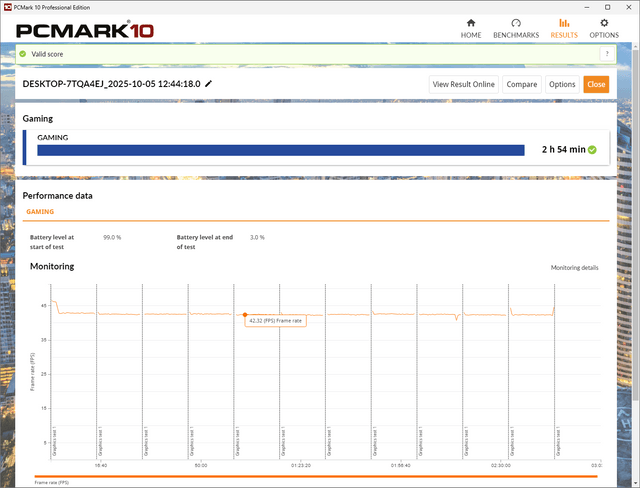This screenshot has height=488, width=640.
Task: Open the result Options button
Action: tap(562, 84)
